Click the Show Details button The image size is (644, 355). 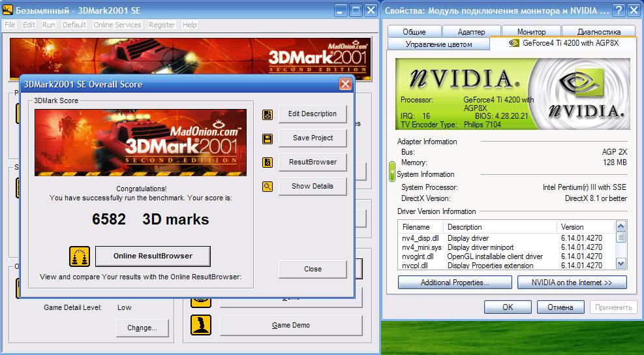[x=313, y=186]
